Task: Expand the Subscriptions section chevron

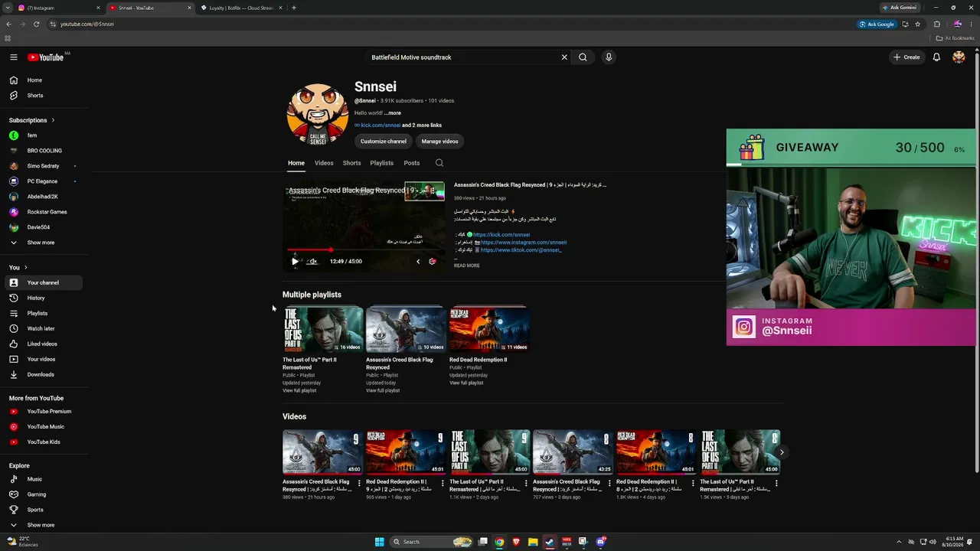Action: coord(53,120)
